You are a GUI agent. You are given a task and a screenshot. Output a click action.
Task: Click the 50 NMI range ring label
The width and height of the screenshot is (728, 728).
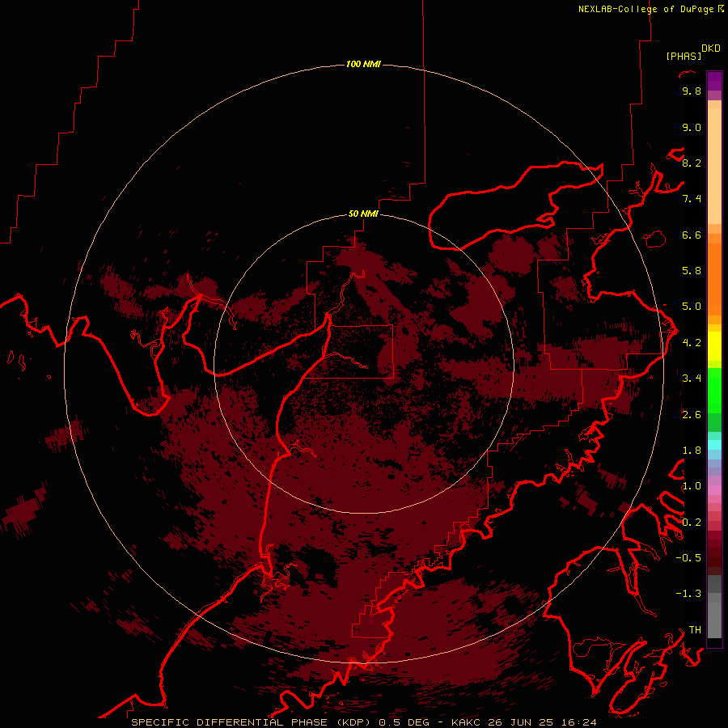tap(363, 214)
